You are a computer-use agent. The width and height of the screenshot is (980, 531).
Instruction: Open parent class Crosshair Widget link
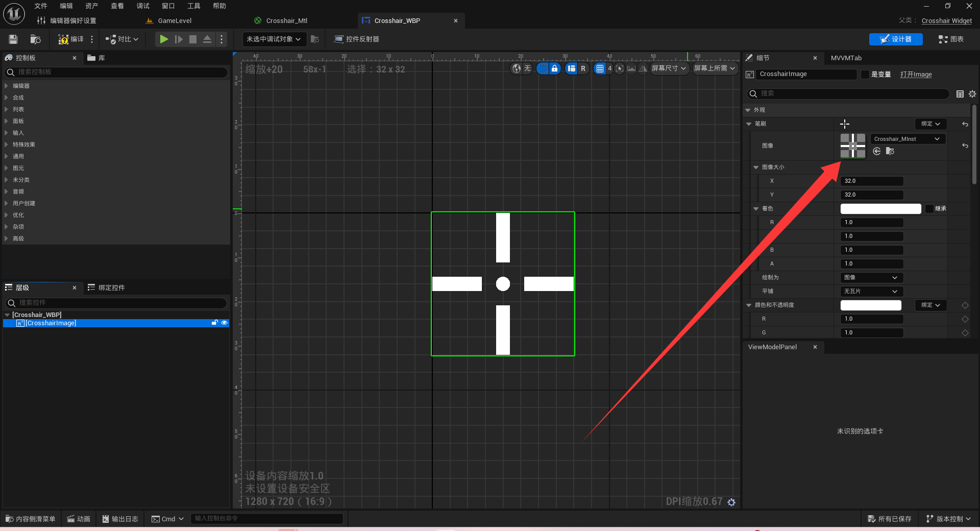[946, 20]
